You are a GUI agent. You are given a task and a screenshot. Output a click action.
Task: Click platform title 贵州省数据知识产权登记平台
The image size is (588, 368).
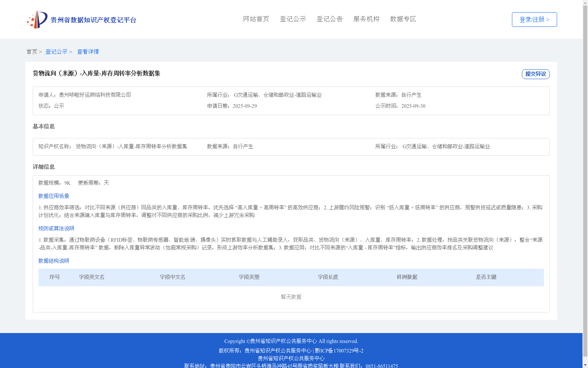(93, 20)
